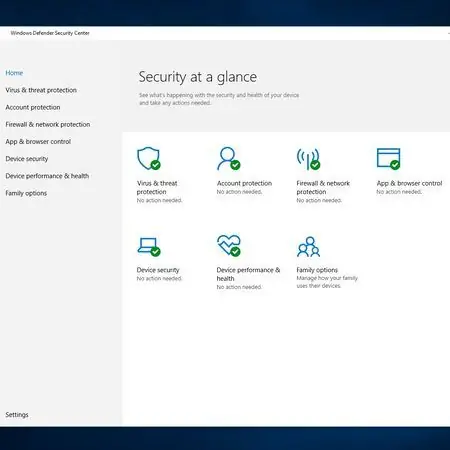Open the Firewall & network antenna icon

coord(308,159)
